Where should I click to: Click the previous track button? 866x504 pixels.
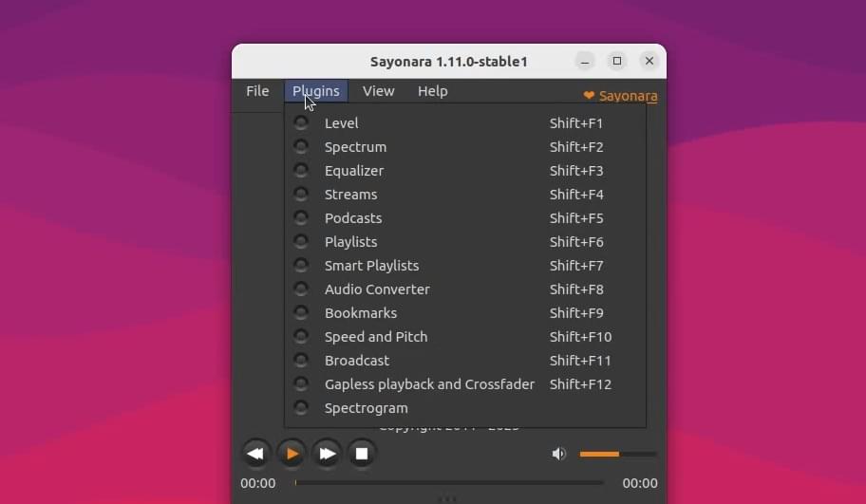(256, 454)
